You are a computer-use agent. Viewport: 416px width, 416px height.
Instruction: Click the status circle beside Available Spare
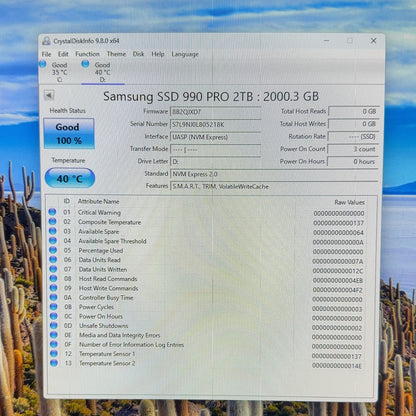click(x=53, y=231)
